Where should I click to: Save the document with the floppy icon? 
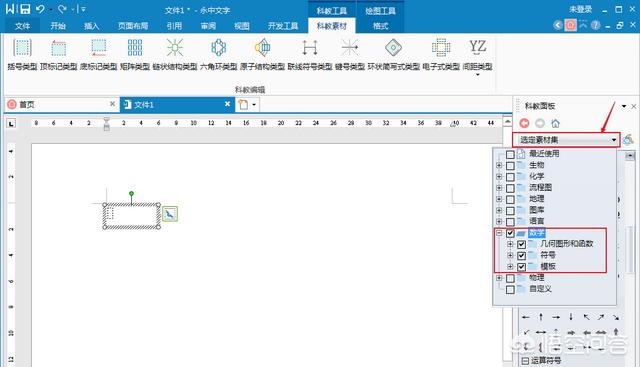pyautogui.click(x=25, y=9)
